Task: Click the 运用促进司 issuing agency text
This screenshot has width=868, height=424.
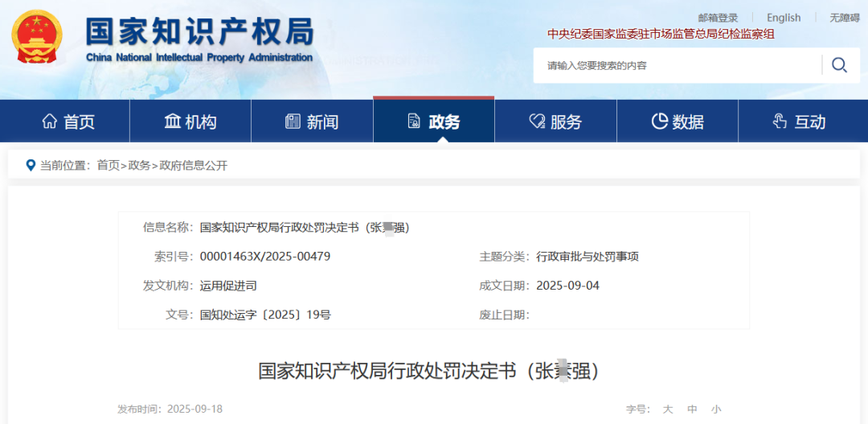Action: pyautogui.click(x=228, y=286)
